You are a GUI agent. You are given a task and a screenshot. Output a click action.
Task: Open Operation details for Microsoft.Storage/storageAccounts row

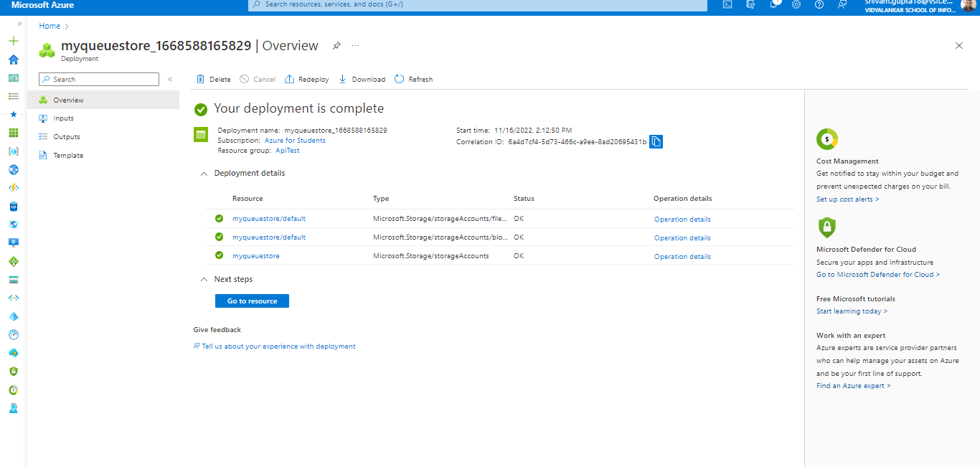682,256
